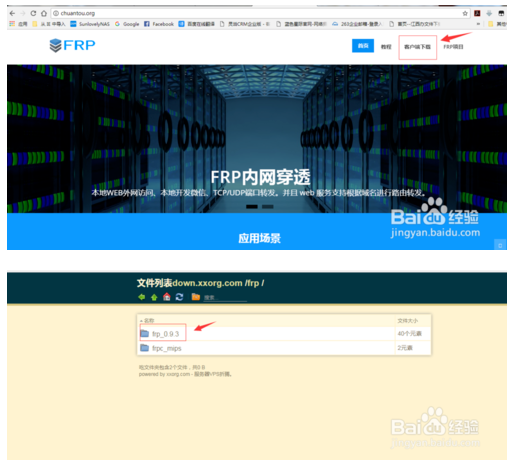
Task: Open the frpc_mips folder
Action: coord(167,348)
